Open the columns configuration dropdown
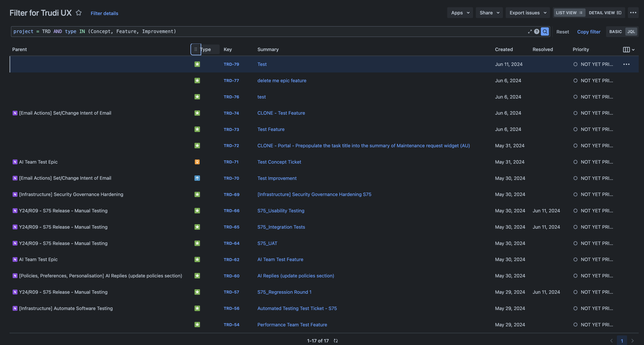 tap(629, 50)
